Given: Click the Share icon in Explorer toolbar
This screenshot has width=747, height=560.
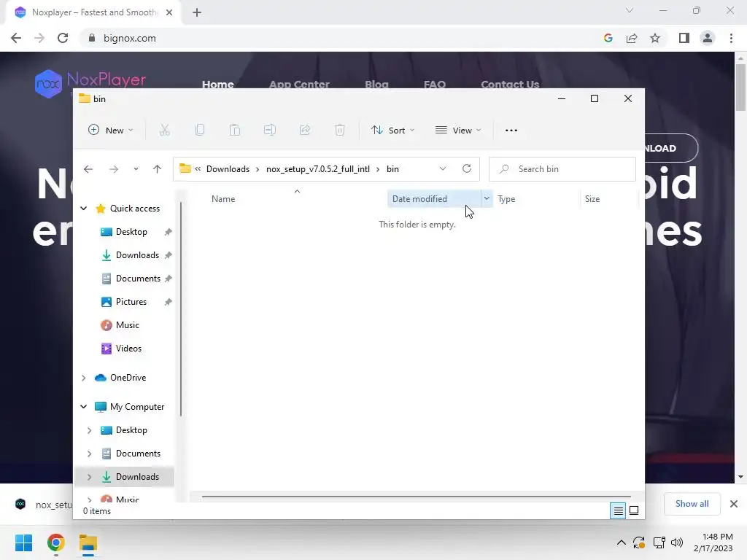Looking at the screenshot, I should pos(305,130).
